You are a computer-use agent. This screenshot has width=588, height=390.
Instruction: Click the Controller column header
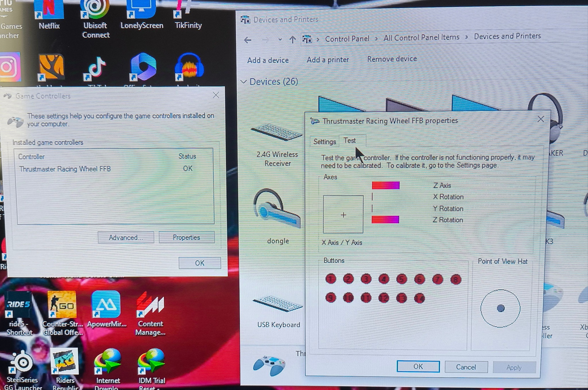(x=32, y=157)
